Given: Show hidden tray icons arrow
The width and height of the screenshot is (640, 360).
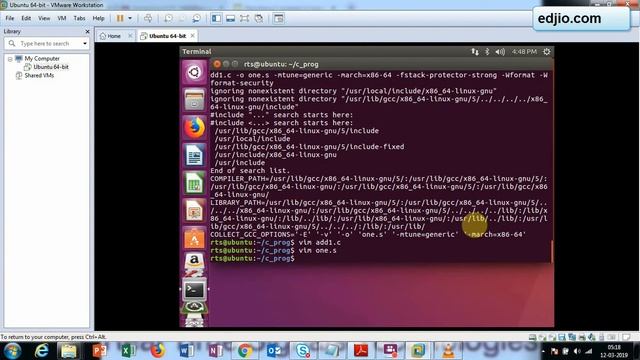Looking at the screenshot, I should point(543,351).
